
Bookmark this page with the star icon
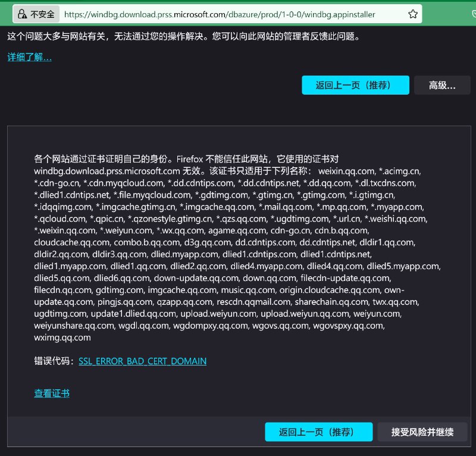tap(413, 14)
